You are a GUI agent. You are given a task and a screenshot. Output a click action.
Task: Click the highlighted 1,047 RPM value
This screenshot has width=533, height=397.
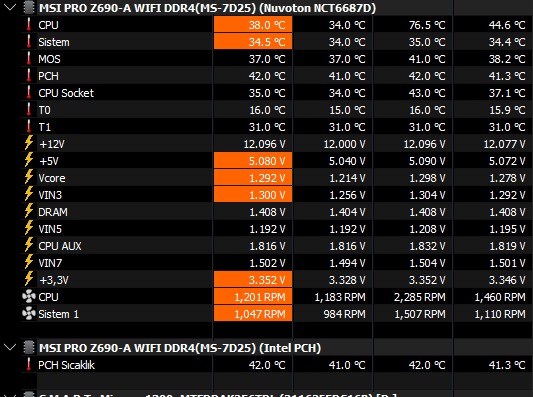click(x=253, y=313)
